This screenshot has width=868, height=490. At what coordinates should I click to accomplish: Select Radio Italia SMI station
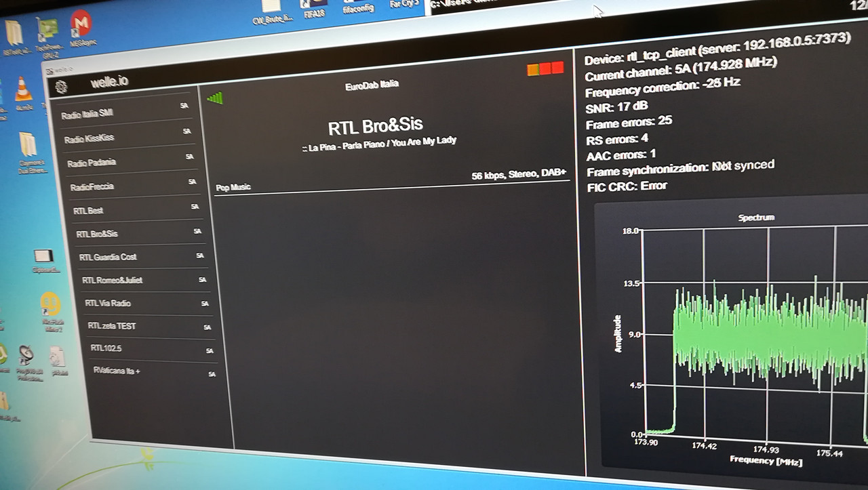[125, 110]
